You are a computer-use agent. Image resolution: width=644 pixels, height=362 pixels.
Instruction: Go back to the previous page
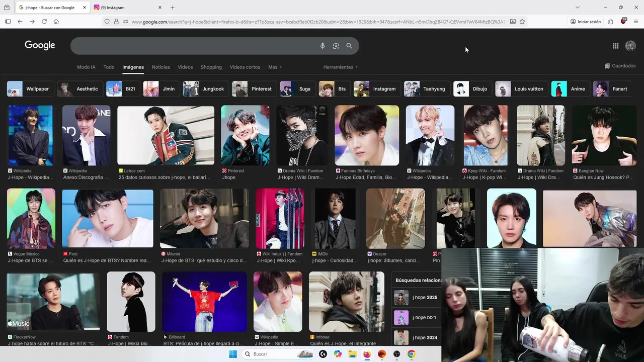tap(20, 22)
